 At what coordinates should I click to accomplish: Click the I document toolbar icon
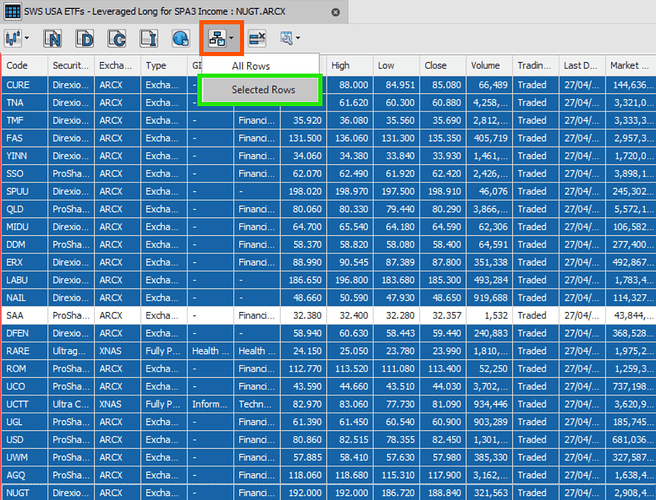(149, 38)
